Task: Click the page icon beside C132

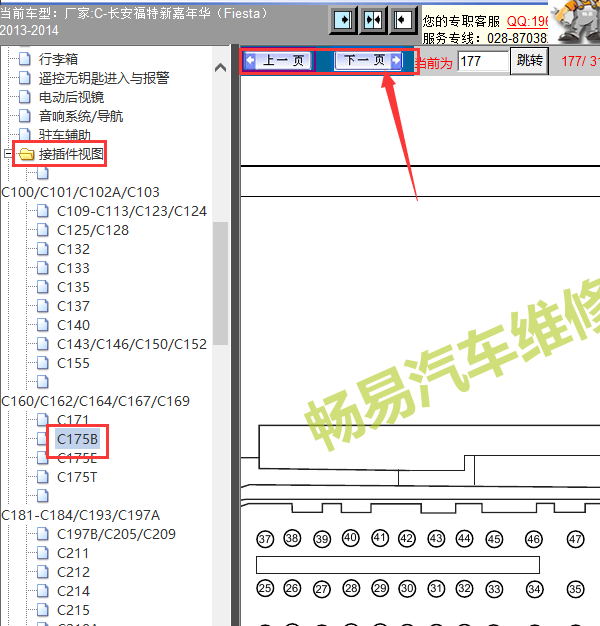Action: click(x=43, y=249)
